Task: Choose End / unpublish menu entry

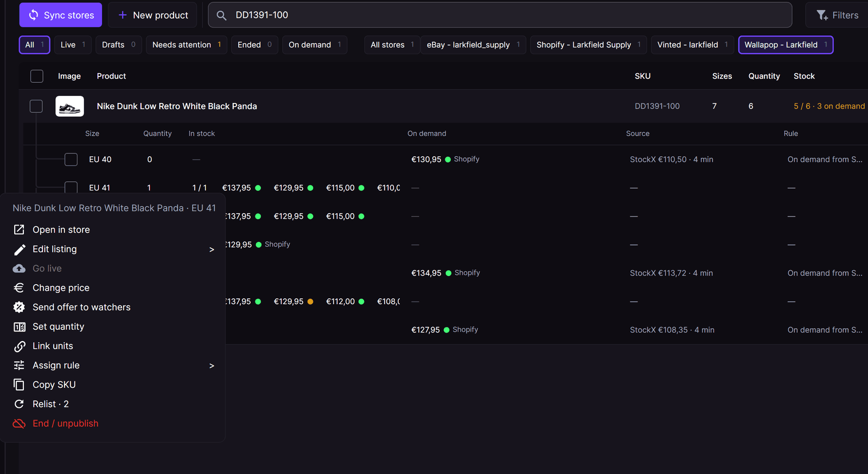Action: 113,424
